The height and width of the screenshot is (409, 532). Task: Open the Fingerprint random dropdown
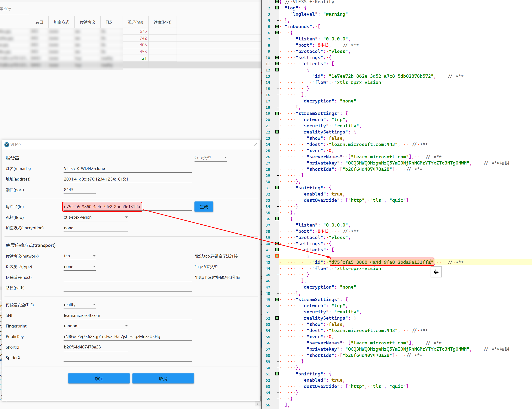95,326
